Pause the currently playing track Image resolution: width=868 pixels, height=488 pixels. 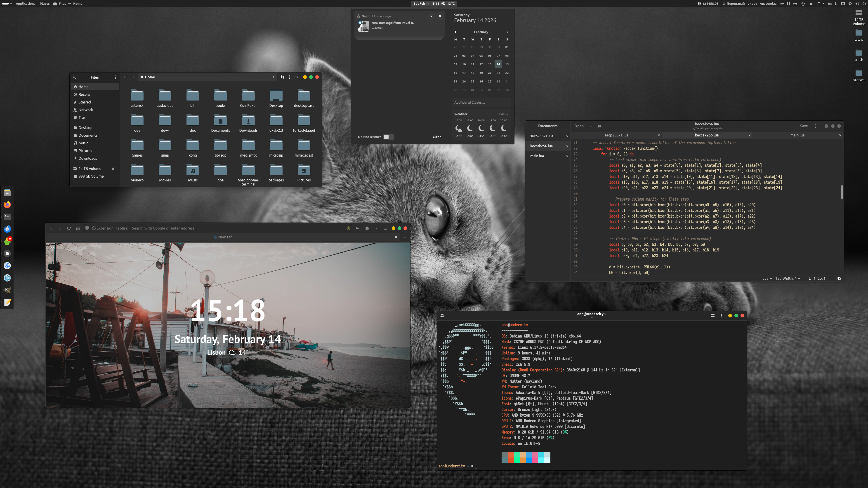point(788,4)
